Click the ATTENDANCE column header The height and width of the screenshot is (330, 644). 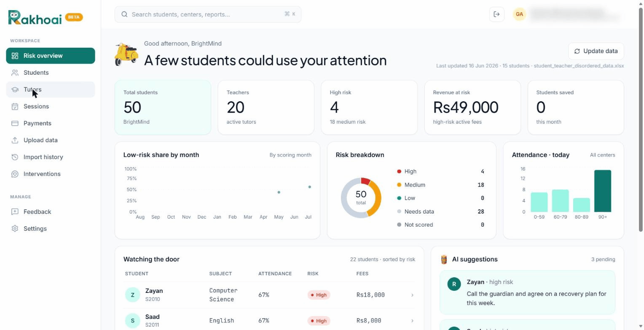275,274
